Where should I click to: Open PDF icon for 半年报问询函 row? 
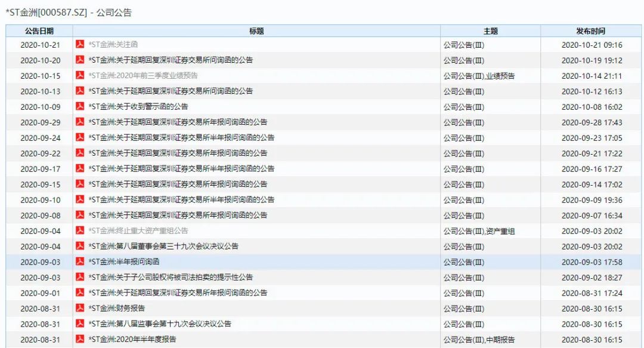point(80,261)
